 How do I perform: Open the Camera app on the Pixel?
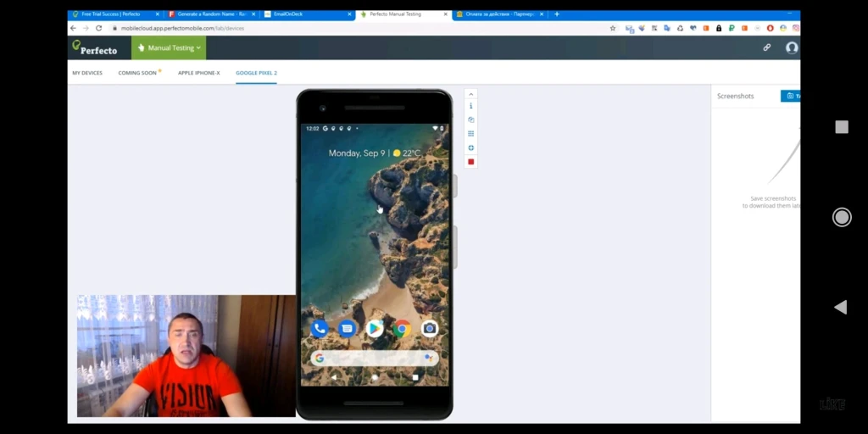tap(430, 329)
